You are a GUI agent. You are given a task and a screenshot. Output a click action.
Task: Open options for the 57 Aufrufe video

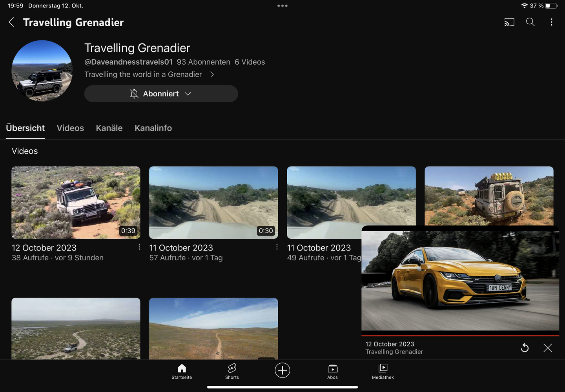pos(277,247)
